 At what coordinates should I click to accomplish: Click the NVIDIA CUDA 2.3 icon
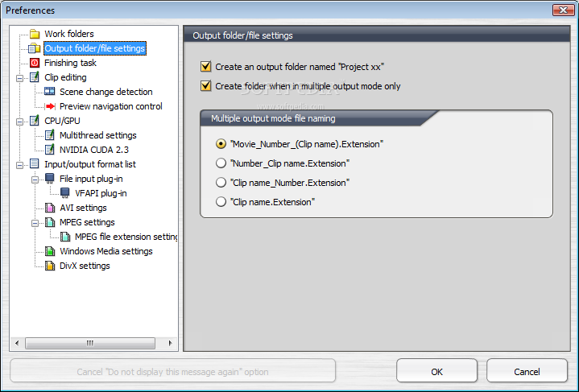point(49,150)
